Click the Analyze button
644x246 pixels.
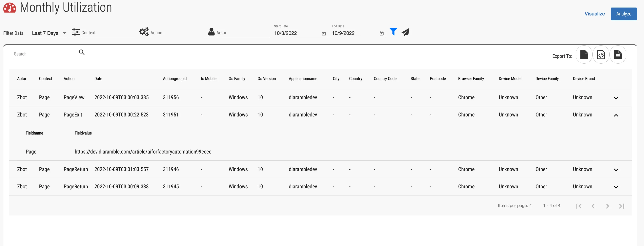tap(623, 14)
